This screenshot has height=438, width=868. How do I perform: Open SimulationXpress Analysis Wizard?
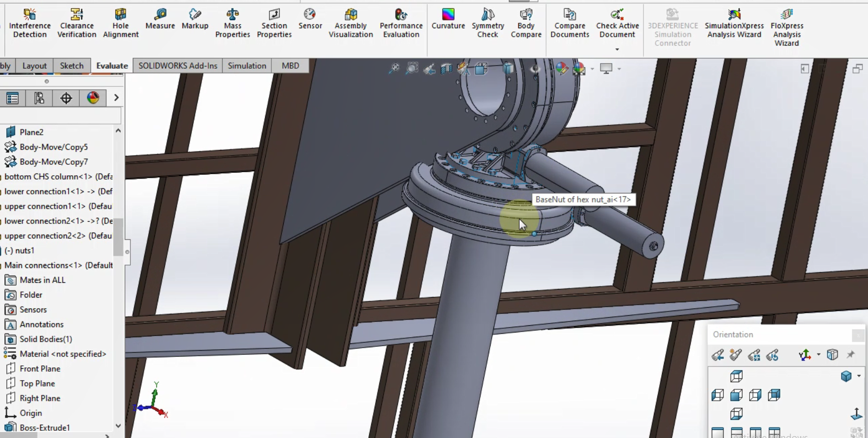point(734,23)
